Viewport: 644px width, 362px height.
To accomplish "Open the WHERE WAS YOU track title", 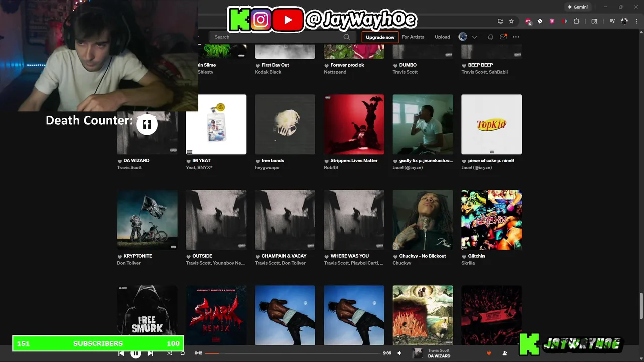I will pos(349,256).
